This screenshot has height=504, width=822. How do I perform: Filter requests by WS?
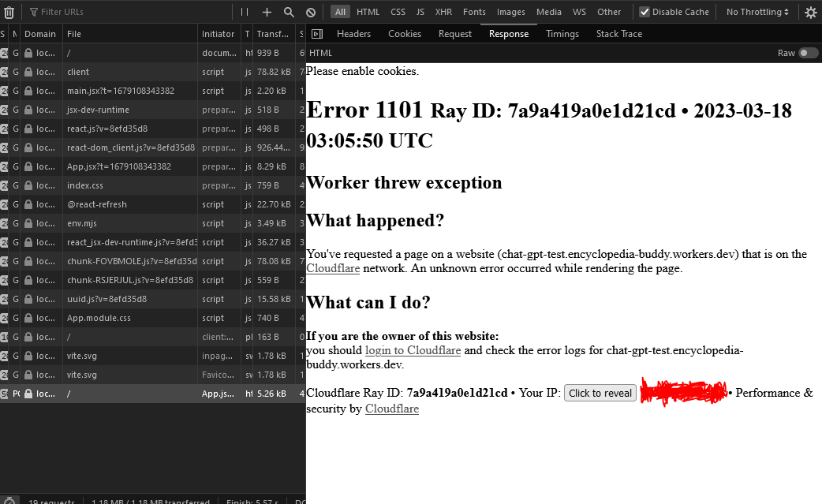579,12
